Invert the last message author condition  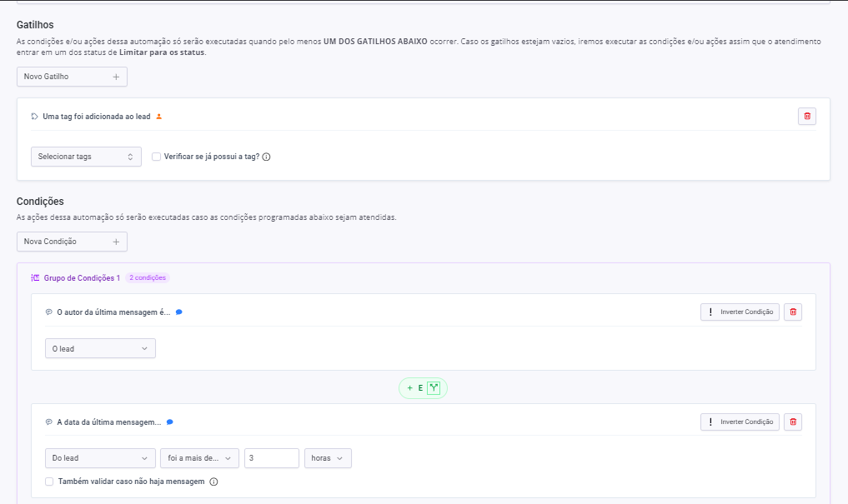pos(740,312)
